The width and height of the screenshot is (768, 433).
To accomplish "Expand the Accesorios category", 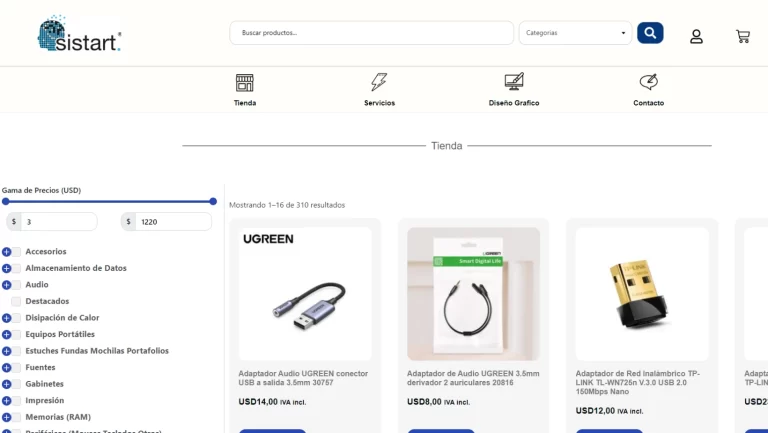I will coord(6,252).
